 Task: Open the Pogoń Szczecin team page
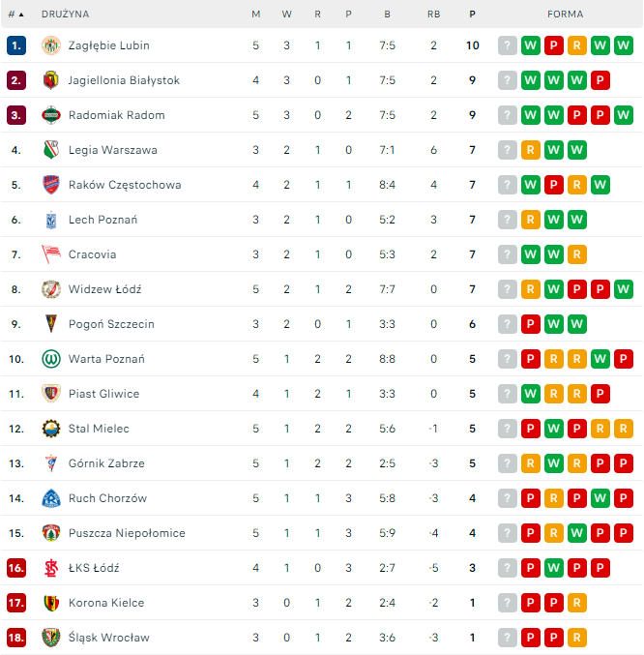[111, 324]
